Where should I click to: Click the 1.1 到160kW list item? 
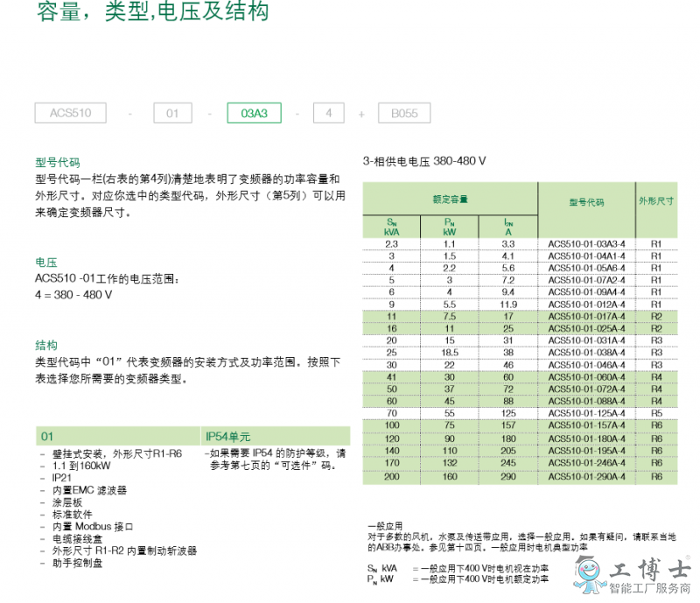coord(81,466)
